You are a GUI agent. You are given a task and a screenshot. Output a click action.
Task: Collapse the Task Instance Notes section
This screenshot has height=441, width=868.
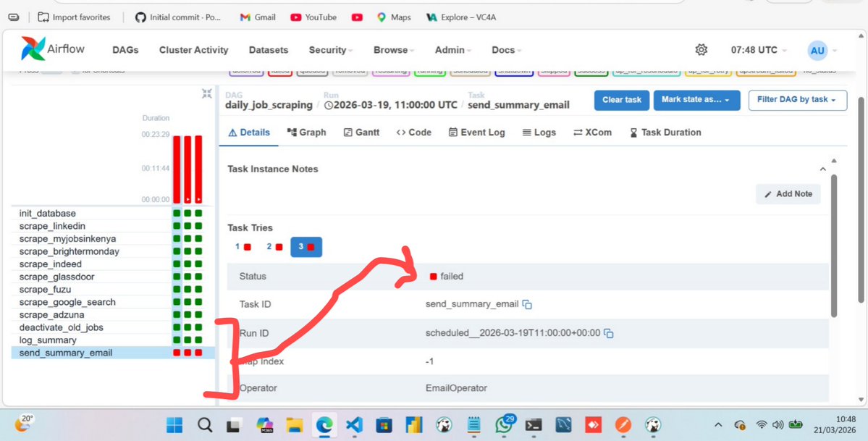[822, 169]
